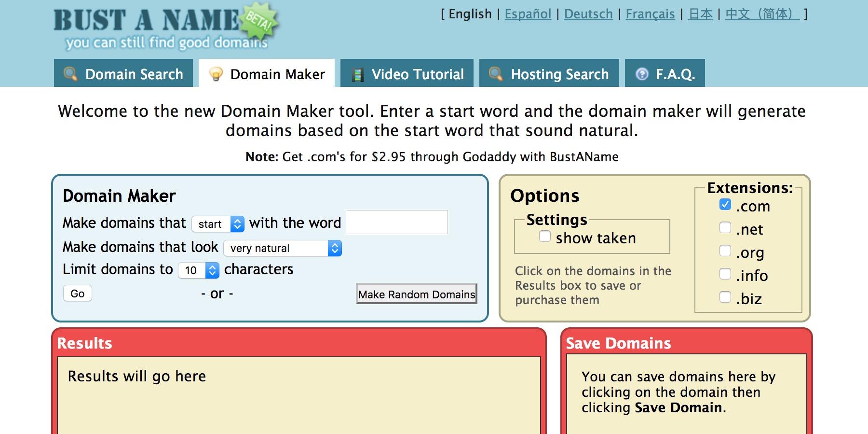This screenshot has width=868, height=434.
Task: Toggle the show taken setting
Action: coord(545,237)
